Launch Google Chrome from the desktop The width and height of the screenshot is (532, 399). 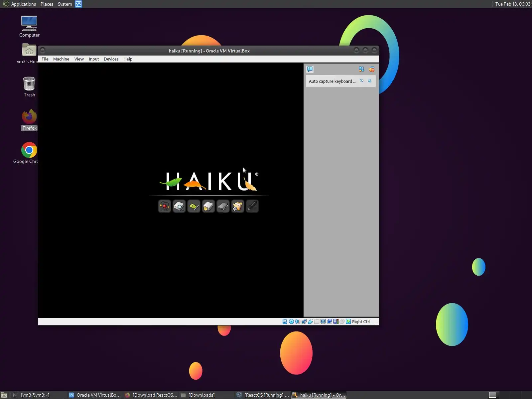click(29, 153)
